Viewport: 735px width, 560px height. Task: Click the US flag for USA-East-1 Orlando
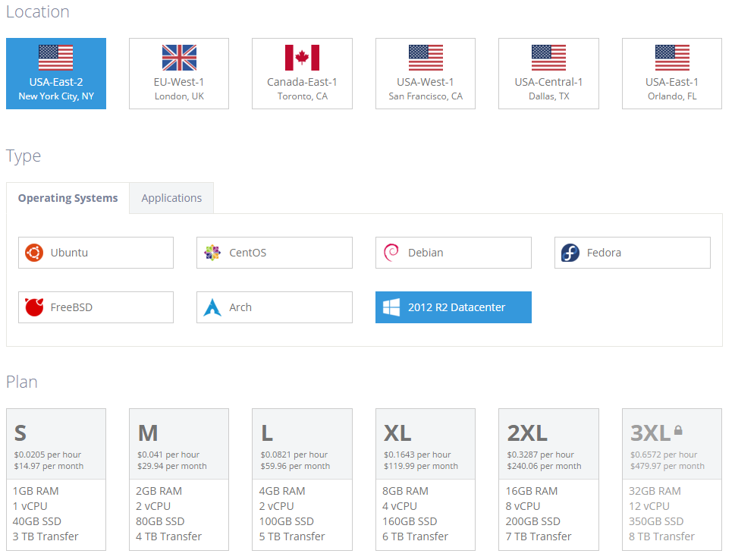(x=672, y=57)
